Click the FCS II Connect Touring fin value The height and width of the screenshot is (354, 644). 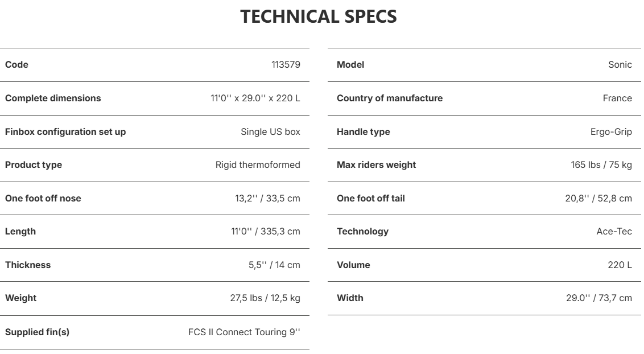[x=245, y=332]
